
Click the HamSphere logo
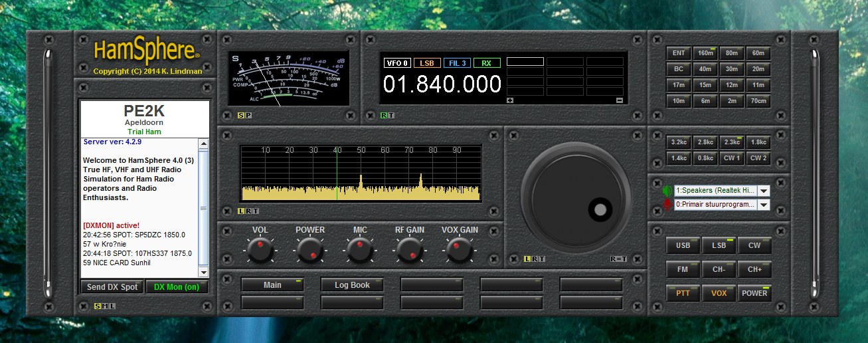tap(146, 50)
